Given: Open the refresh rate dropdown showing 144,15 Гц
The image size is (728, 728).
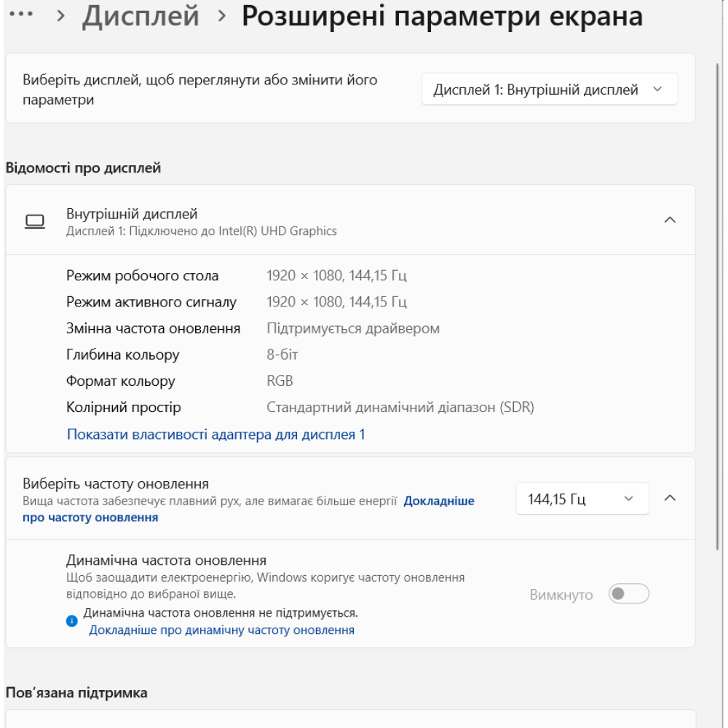Looking at the screenshot, I should pos(580,498).
